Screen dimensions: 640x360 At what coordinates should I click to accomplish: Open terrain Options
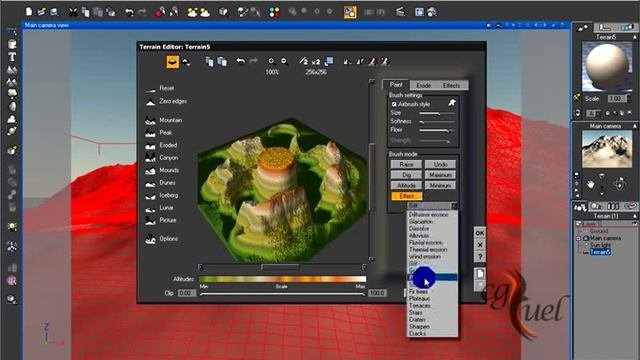click(x=162, y=239)
